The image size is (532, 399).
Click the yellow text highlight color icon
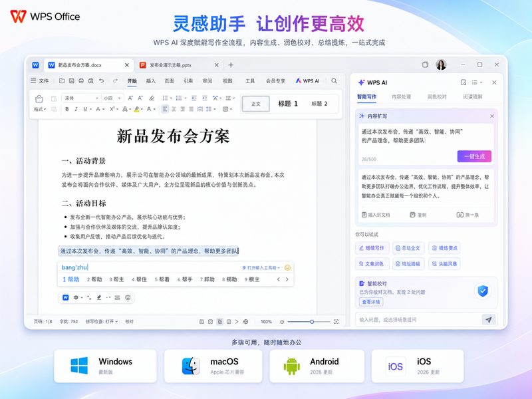coord(136,109)
